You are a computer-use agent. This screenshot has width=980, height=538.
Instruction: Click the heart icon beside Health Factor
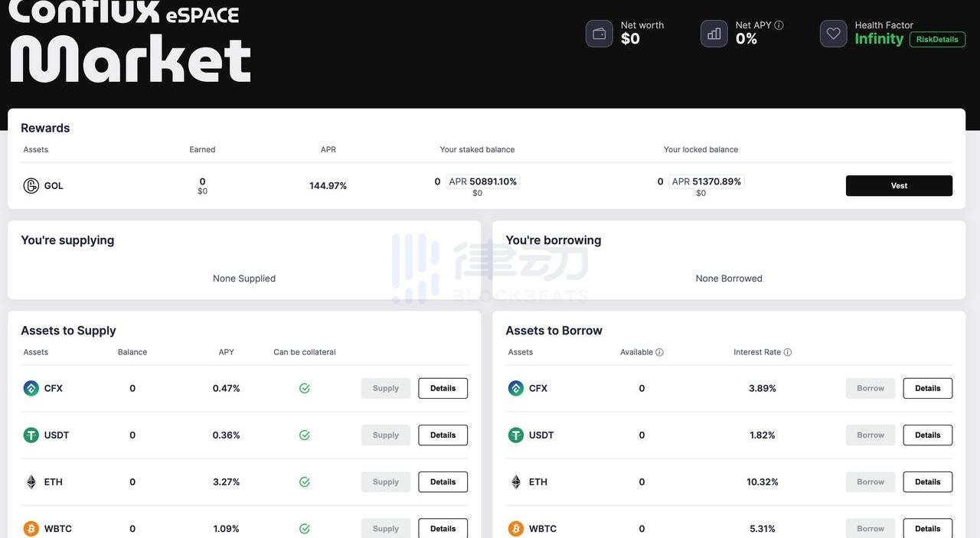coord(833,34)
